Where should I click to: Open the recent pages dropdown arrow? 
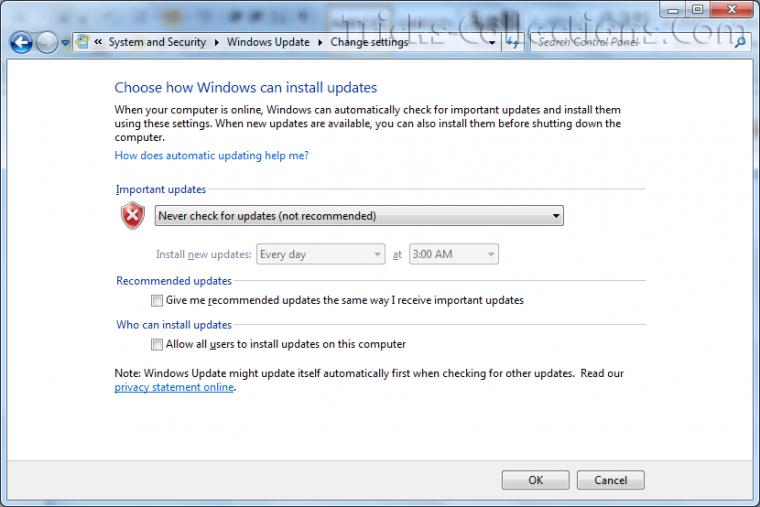[x=65, y=43]
